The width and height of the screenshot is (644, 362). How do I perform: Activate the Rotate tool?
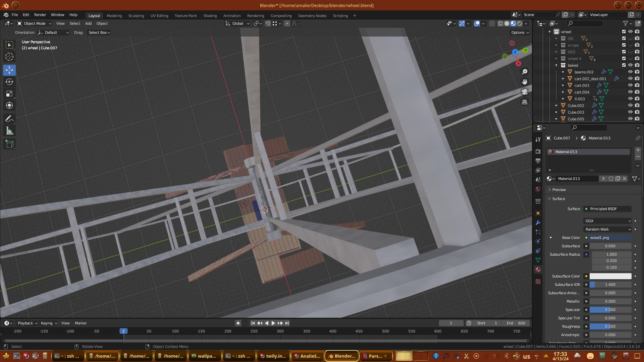[x=9, y=82]
